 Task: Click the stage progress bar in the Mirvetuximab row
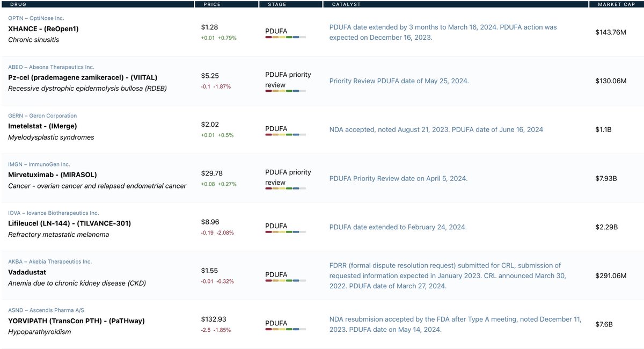click(x=286, y=188)
